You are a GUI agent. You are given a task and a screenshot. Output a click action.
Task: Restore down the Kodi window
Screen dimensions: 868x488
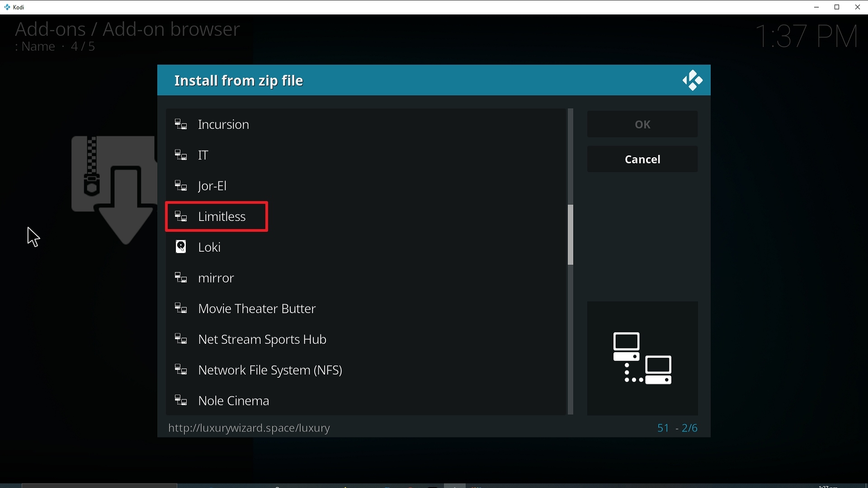(x=837, y=7)
